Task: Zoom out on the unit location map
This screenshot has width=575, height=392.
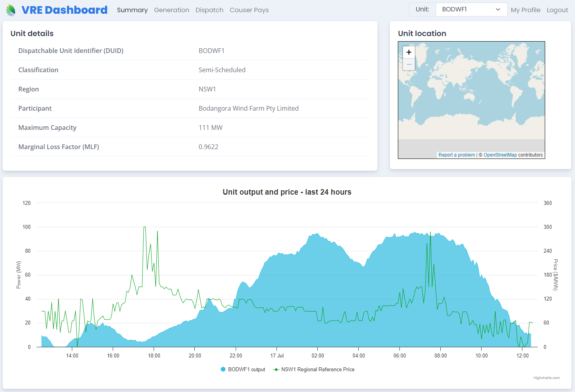Action: pos(409,64)
